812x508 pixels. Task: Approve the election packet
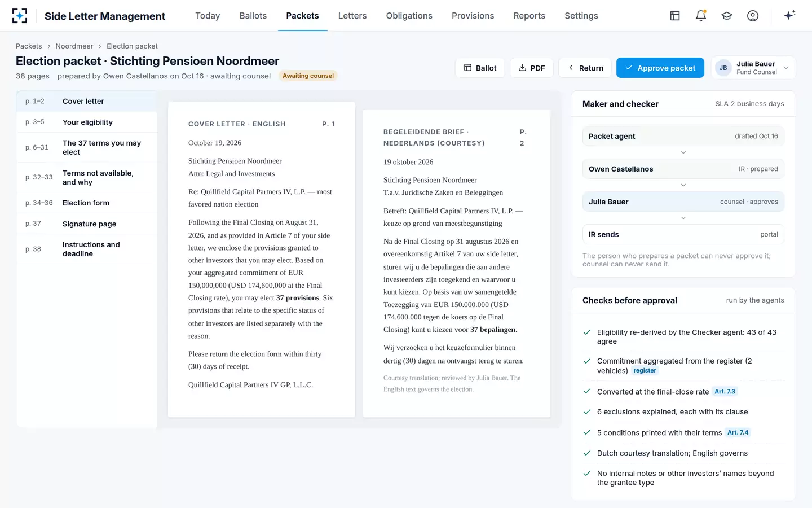[660, 68]
